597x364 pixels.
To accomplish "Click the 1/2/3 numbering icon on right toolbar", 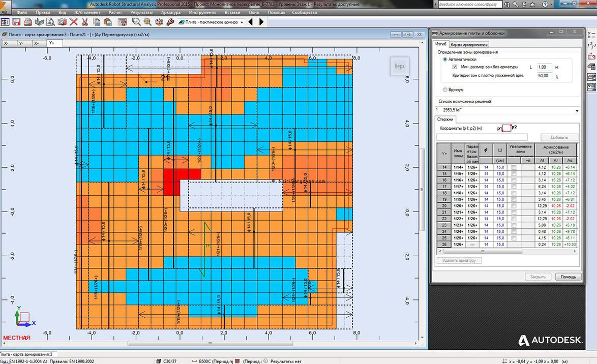I will (x=591, y=45).
